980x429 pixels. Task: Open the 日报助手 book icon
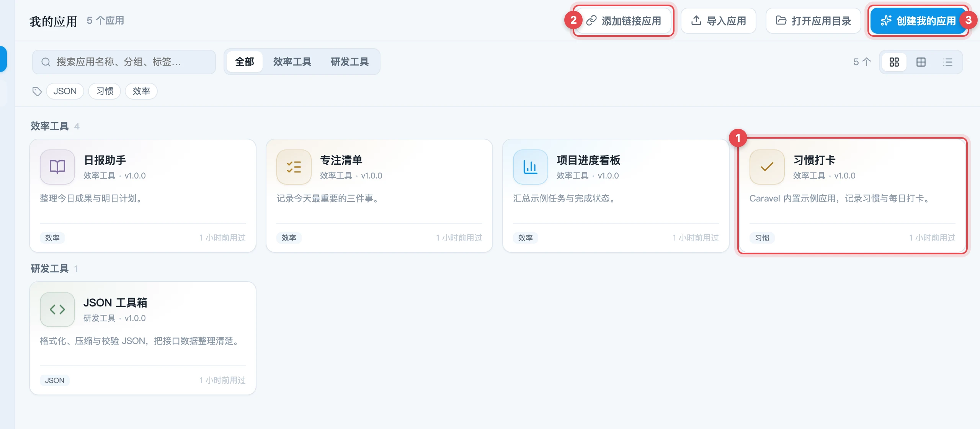click(57, 167)
